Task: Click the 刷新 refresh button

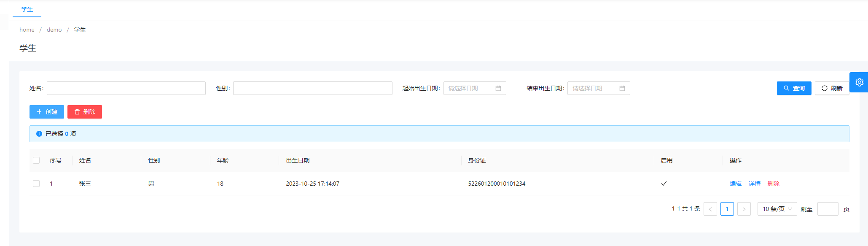Action: (832, 88)
